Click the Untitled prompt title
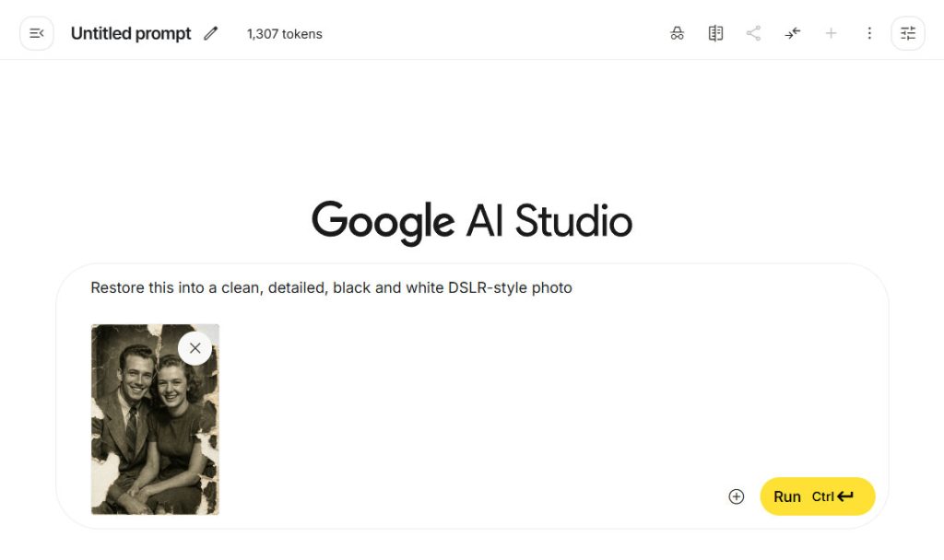 131,34
